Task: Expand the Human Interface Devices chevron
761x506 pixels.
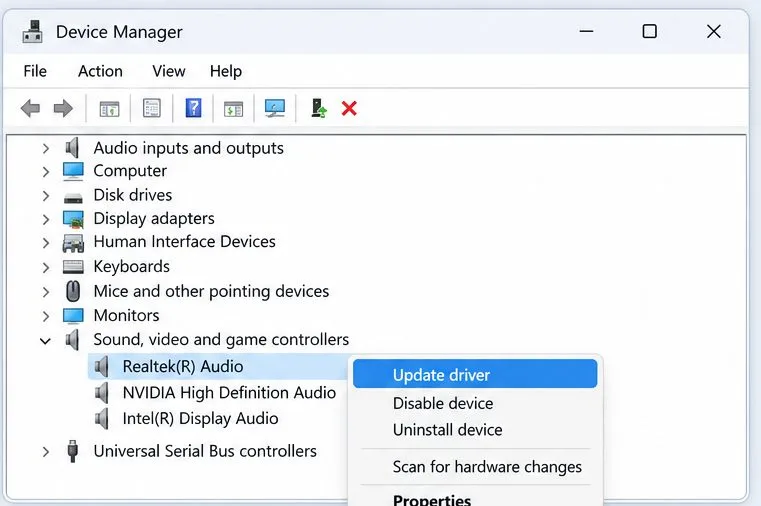Action: pos(46,243)
